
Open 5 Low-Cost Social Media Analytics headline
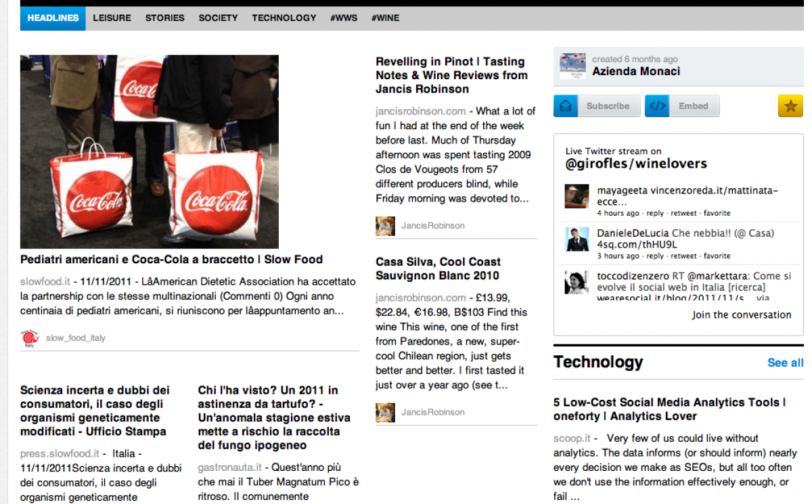pyautogui.click(x=670, y=409)
